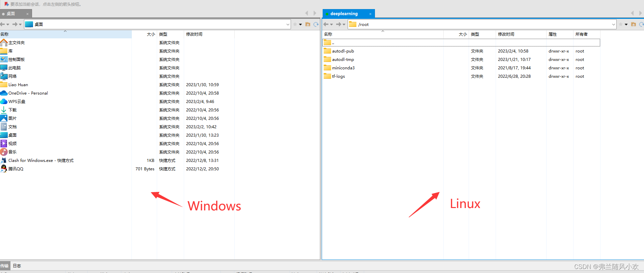This screenshot has width=644, height=273.
Task: Select the miniconda3 folder
Action: [x=339, y=68]
